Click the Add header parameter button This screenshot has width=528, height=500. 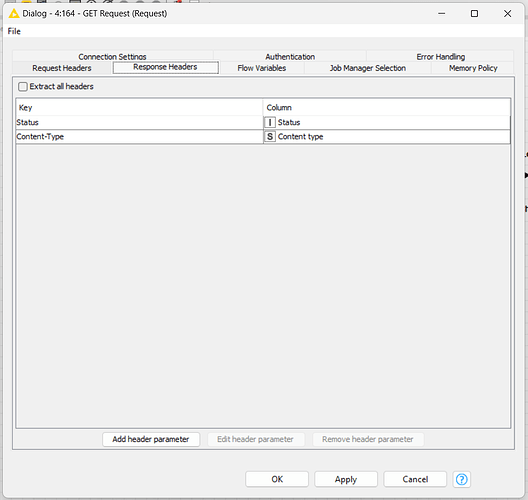pos(151,439)
